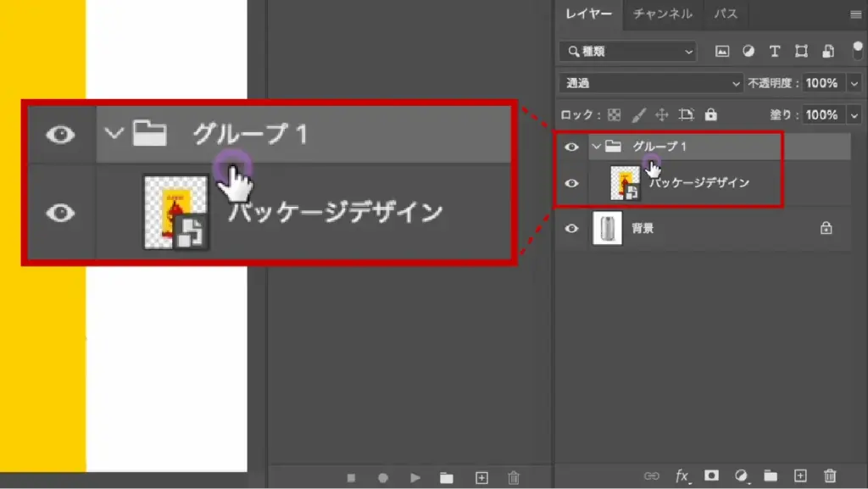This screenshot has height=489, width=868.
Task: Delete layer with Layers panel trash icon
Action: [x=830, y=475]
